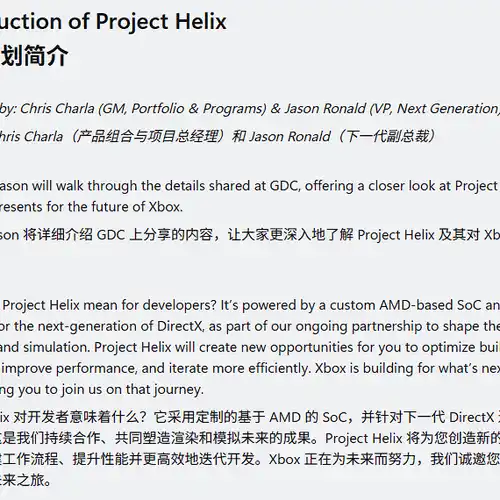The image size is (500, 500).
Task: Click 'next-generation of DirectX' in the paragraph
Action: pos(121,326)
